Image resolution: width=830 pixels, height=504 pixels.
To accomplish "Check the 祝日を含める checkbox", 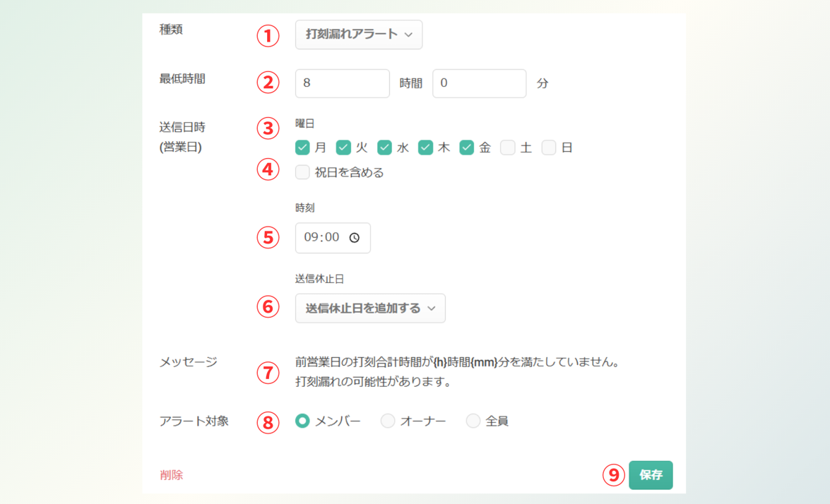I will tap(302, 172).
